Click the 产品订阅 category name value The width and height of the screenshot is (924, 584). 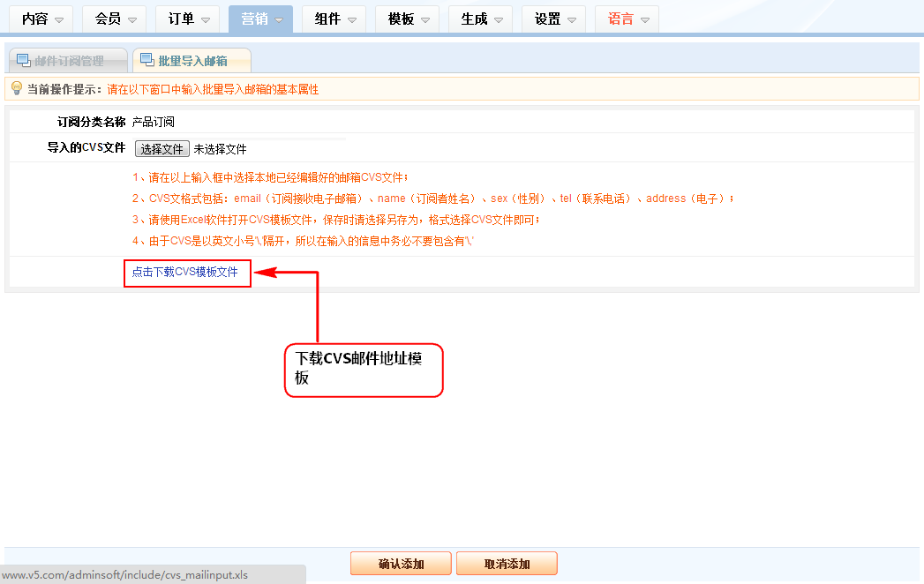coord(154,122)
